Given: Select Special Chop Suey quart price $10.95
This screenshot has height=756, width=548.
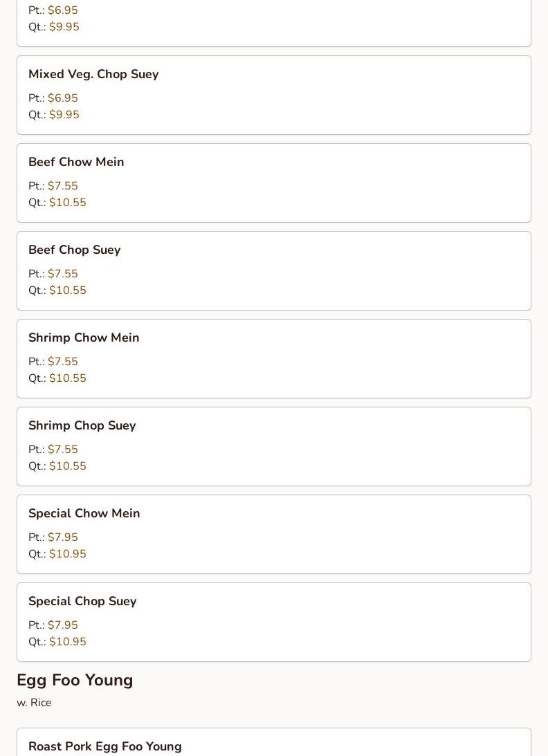Looking at the screenshot, I should click(x=67, y=642).
